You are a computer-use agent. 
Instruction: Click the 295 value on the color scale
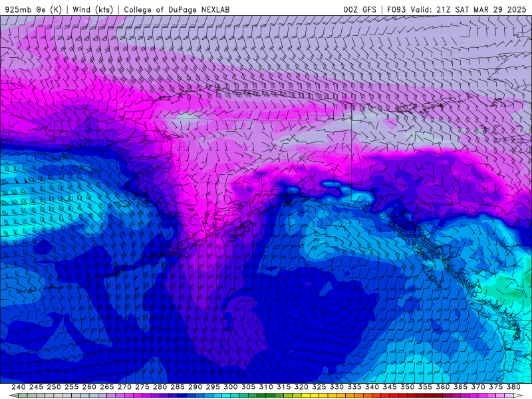pos(213,387)
